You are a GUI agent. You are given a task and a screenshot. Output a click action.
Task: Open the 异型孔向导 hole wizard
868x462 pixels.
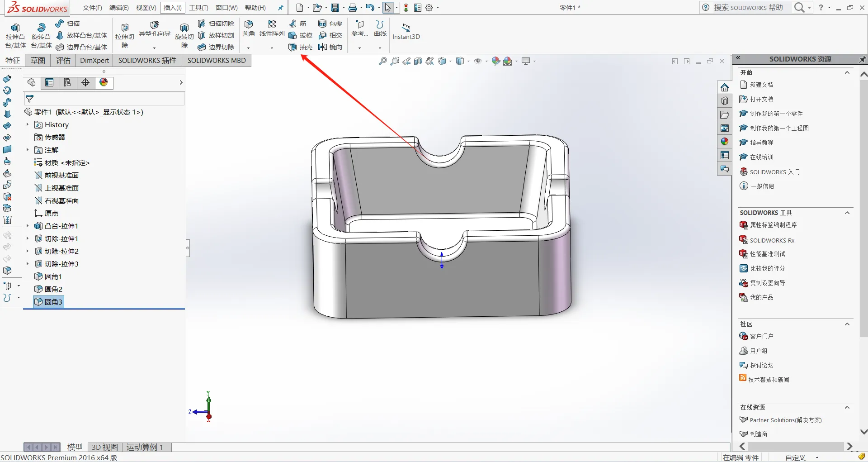click(x=155, y=29)
